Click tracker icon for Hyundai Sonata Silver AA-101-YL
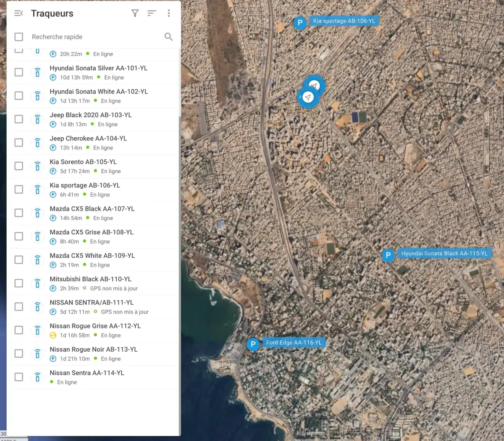504x441 pixels. click(37, 72)
